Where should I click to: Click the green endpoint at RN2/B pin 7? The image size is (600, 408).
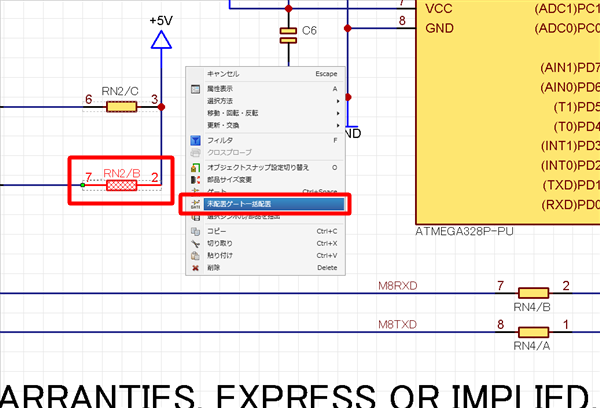[83, 185]
